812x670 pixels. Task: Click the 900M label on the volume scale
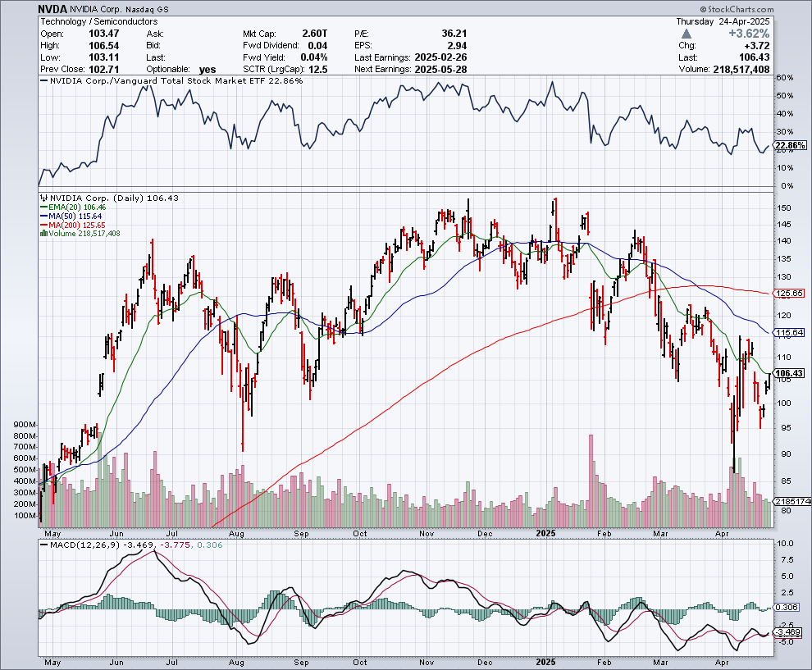[x=25, y=424]
